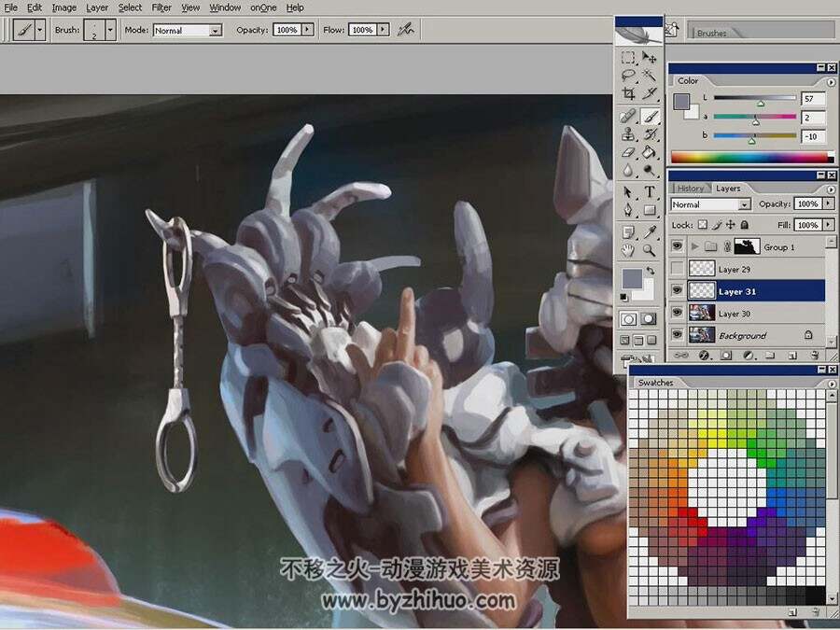The width and height of the screenshot is (840, 630).
Task: Switch to the History tab
Action: point(690,188)
